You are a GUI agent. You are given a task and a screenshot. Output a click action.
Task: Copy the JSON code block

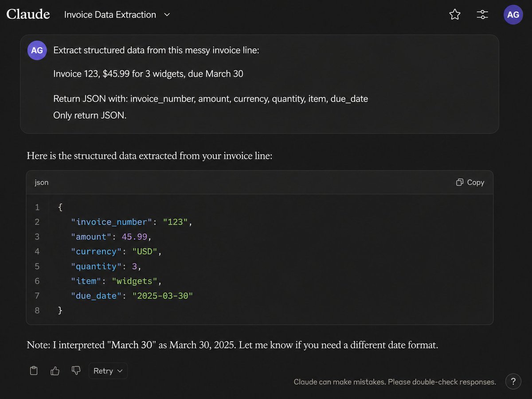[470, 182]
